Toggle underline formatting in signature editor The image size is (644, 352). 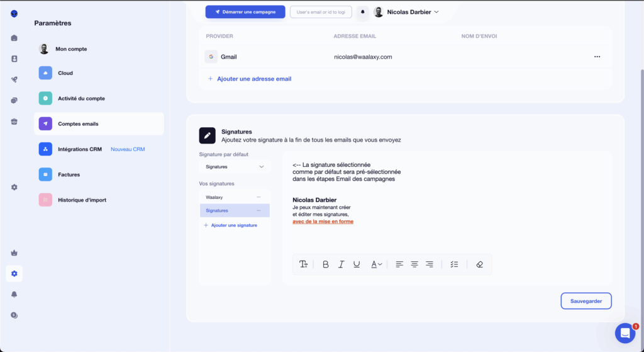[357, 264]
